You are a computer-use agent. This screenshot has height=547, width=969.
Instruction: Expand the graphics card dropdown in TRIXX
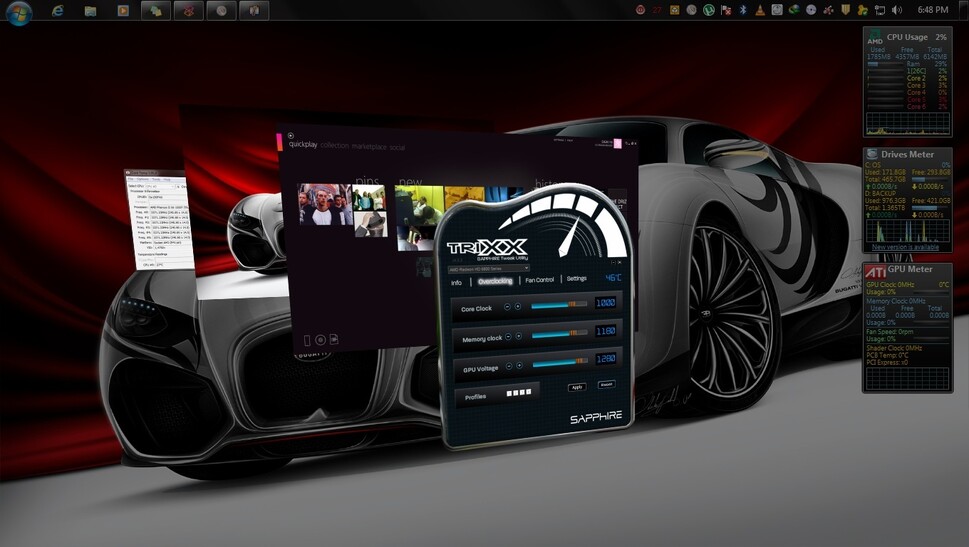click(526, 268)
